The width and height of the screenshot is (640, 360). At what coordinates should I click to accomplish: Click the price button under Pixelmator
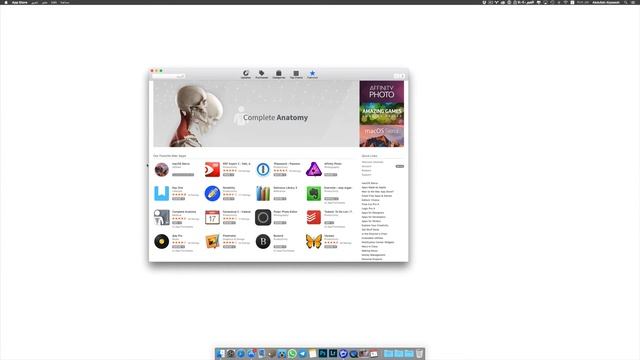229,247
